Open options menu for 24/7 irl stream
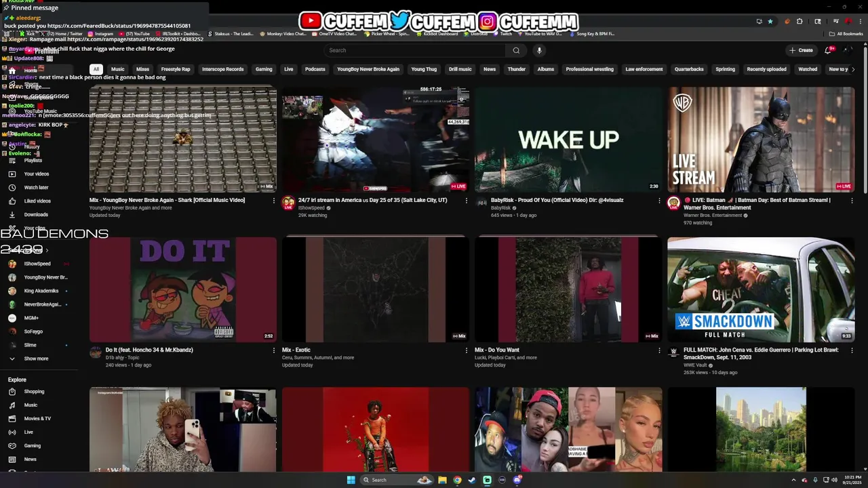868x488 pixels. click(x=467, y=201)
